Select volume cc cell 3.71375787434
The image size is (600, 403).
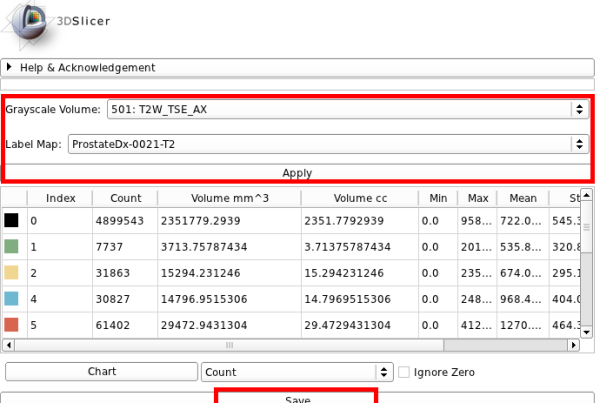tap(360, 246)
